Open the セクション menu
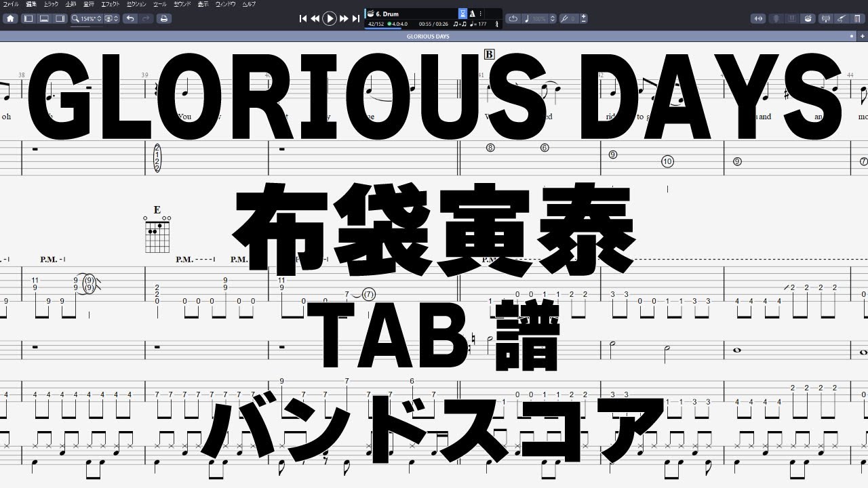Screen dimensions: 868x488 point(137,4)
